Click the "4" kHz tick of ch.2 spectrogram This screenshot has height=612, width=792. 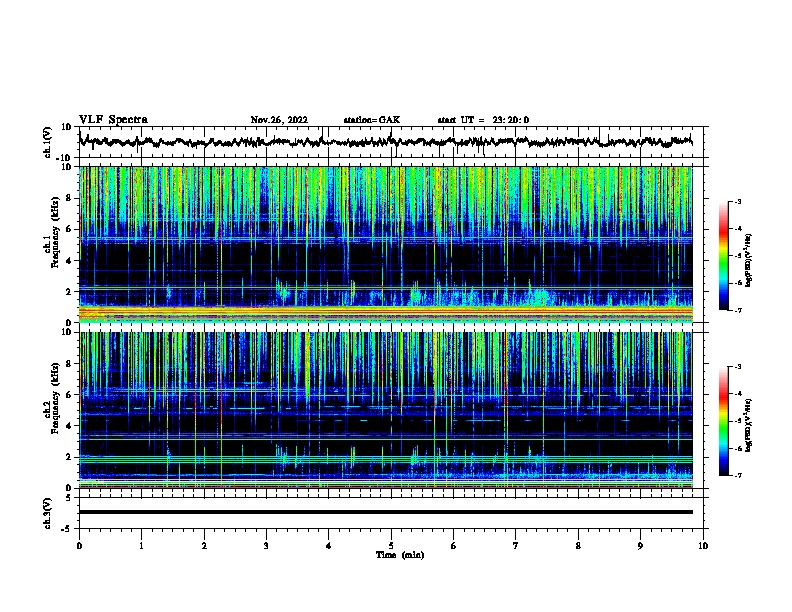click(x=69, y=426)
